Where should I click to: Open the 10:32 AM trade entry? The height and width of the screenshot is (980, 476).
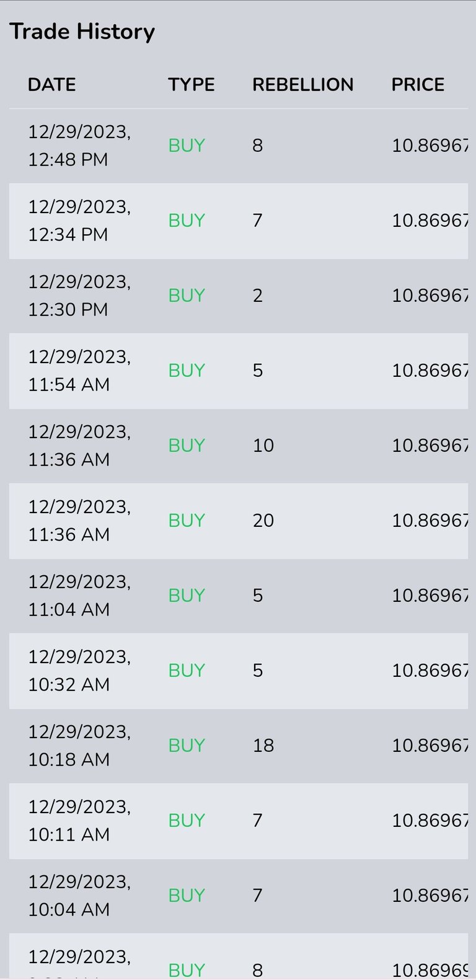tap(239, 671)
